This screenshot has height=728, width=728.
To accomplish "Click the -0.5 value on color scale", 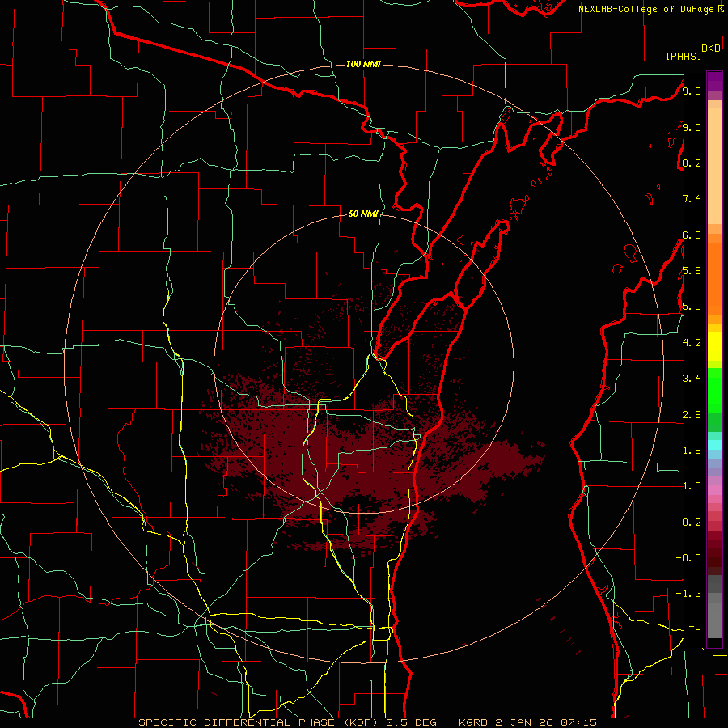I will pyautogui.click(x=688, y=557).
